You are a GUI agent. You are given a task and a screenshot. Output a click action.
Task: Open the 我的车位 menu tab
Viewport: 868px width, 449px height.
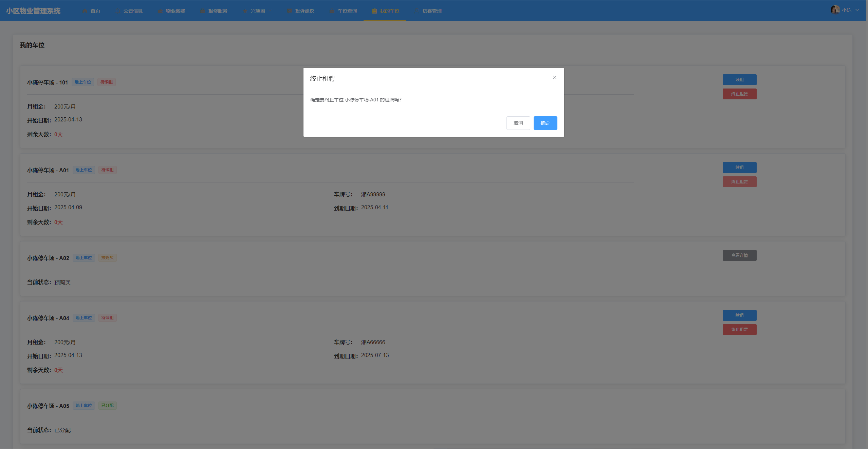coord(389,11)
